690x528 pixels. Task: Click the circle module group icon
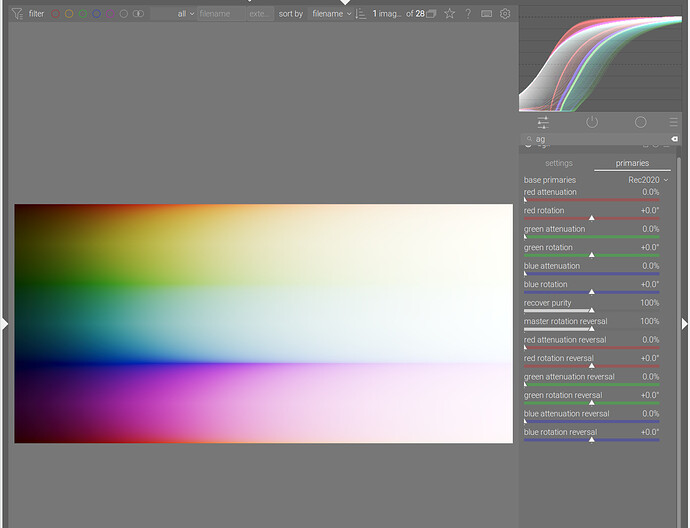[x=641, y=122]
